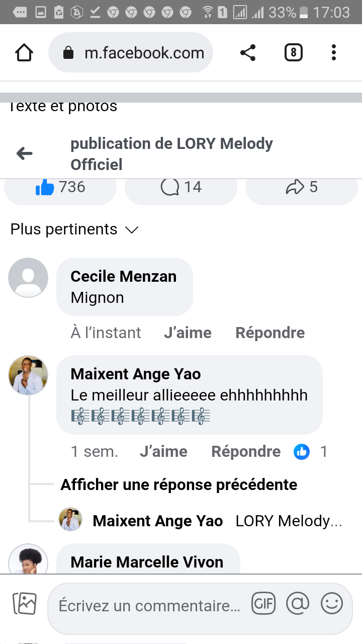Open the emoji smiley picker
362x644 pixels.
pyautogui.click(x=332, y=604)
